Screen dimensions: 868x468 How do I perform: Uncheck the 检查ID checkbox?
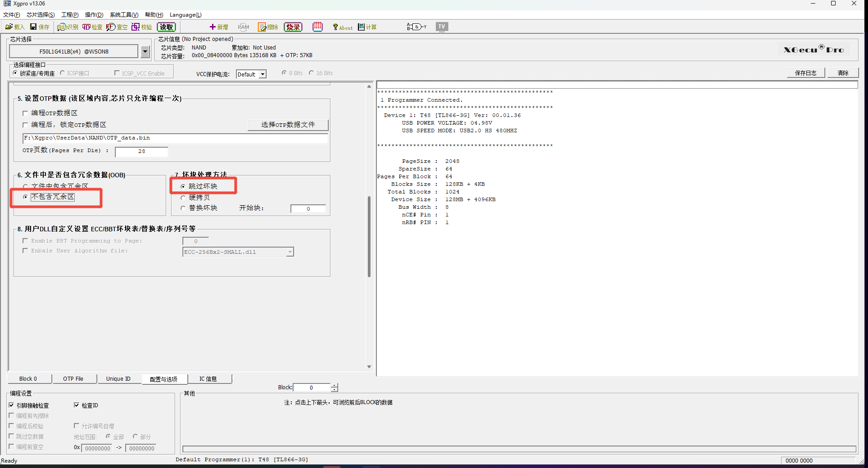pyautogui.click(x=77, y=405)
